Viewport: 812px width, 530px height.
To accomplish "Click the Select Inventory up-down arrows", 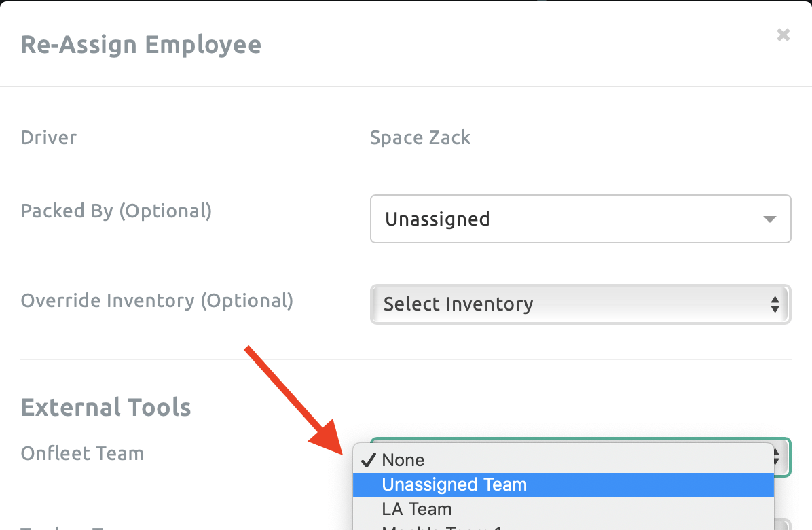I will point(775,304).
